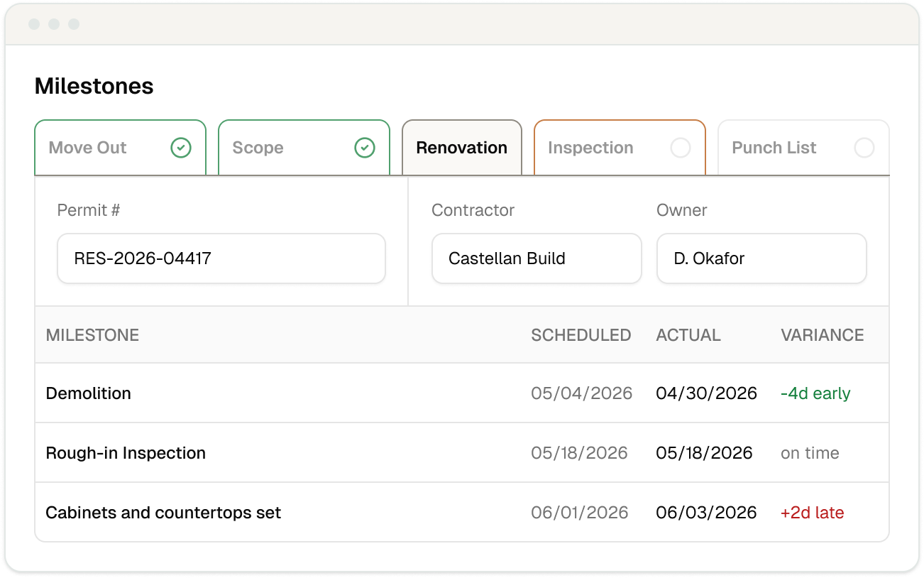Screen dimensions: 924x578
Task: Click the green checkmark on Move Out tab
Action: click(181, 148)
